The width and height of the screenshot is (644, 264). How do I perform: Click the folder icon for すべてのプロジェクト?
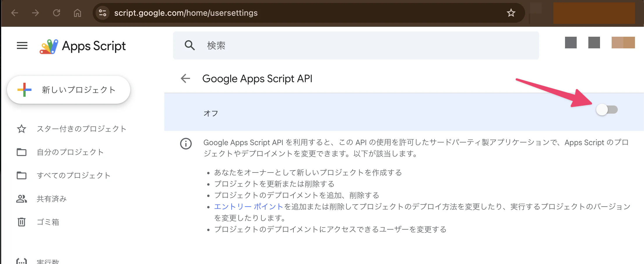coord(22,175)
